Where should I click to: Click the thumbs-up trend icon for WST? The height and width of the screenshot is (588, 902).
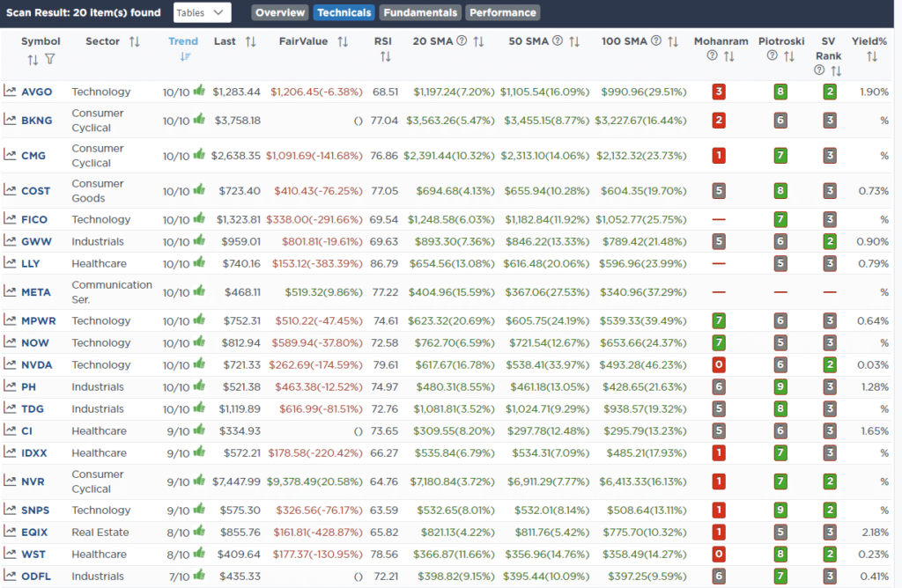[x=199, y=553]
